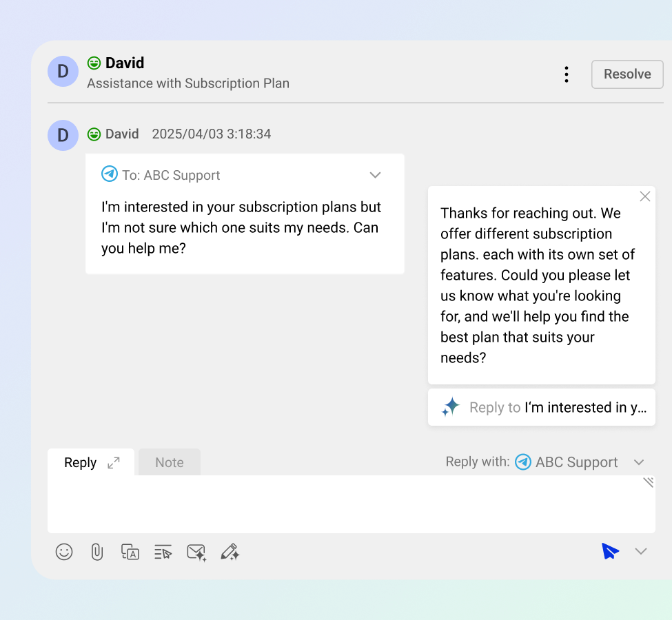Screen dimensions: 672x620
Task: Expand the reply editor with arrows icon
Action: [114, 463]
